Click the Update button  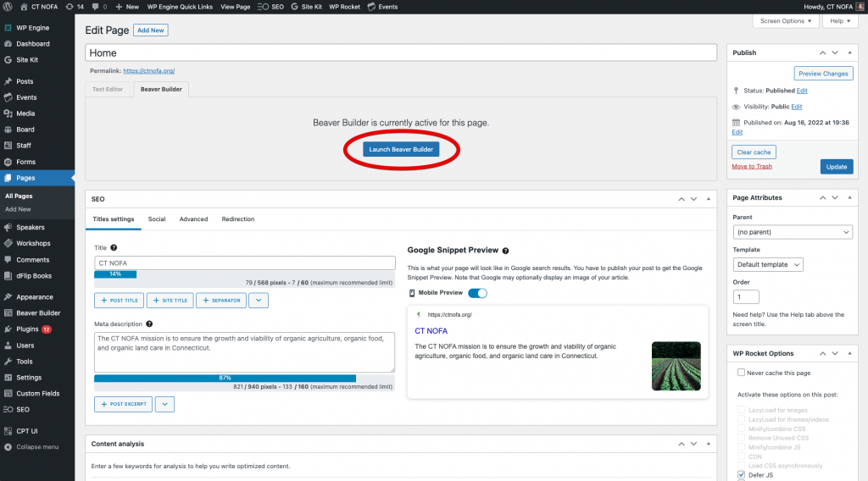tap(837, 167)
